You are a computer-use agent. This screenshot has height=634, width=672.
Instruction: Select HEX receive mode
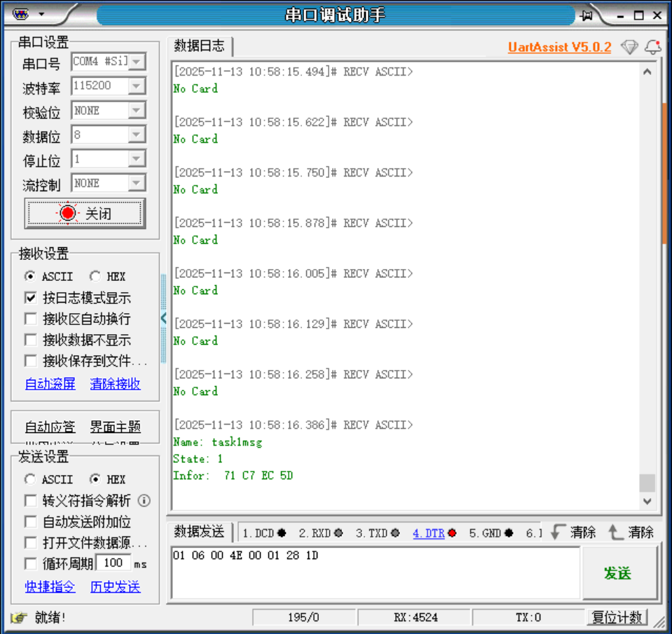pos(95,276)
